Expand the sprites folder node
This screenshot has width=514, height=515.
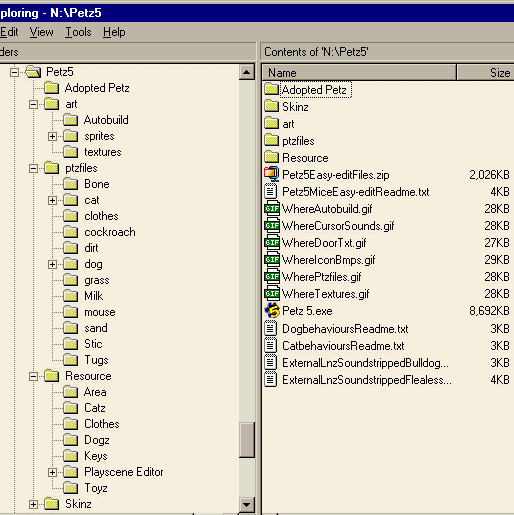(x=52, y=136)
